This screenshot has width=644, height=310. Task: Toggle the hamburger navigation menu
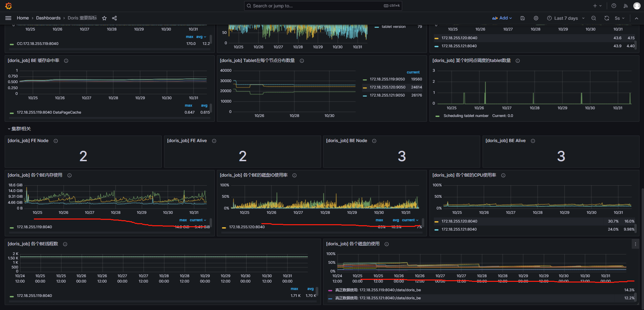pos(8,18)
